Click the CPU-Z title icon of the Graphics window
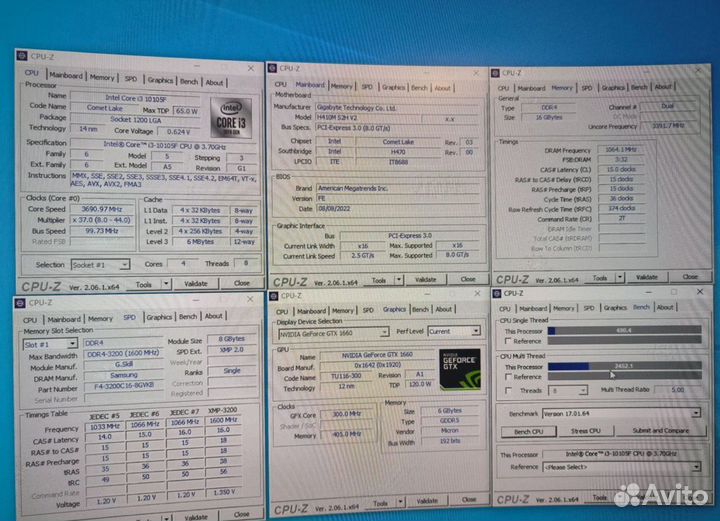The height and width of the screenshot is (521, 720). (x=274, y=296)
